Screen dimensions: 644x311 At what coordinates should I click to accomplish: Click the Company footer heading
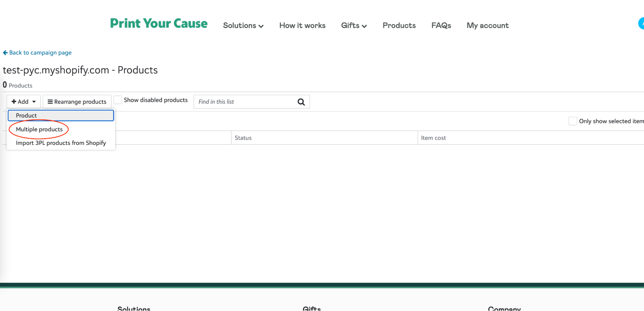click(504, 308)
